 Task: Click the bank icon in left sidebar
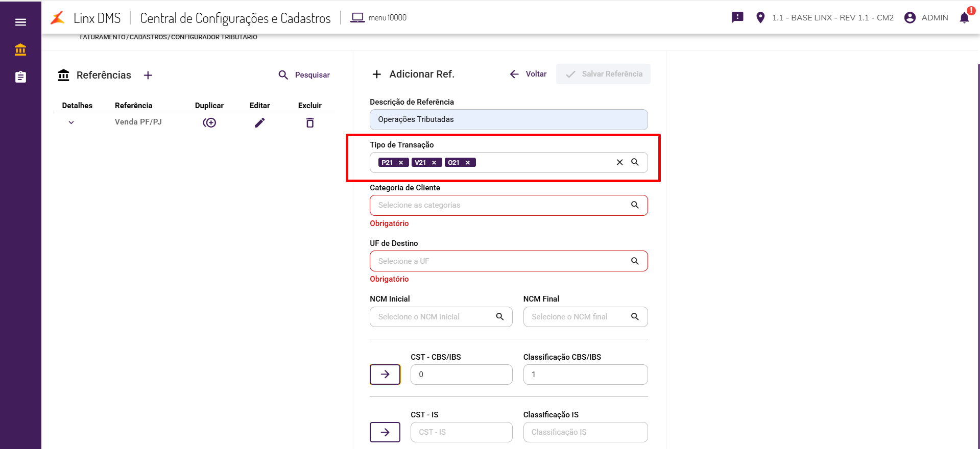(20, 50)
